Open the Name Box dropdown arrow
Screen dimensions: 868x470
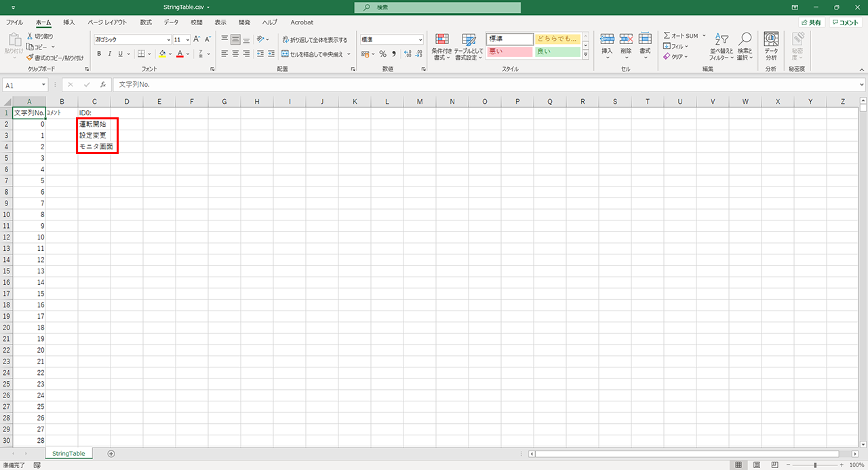43,85
